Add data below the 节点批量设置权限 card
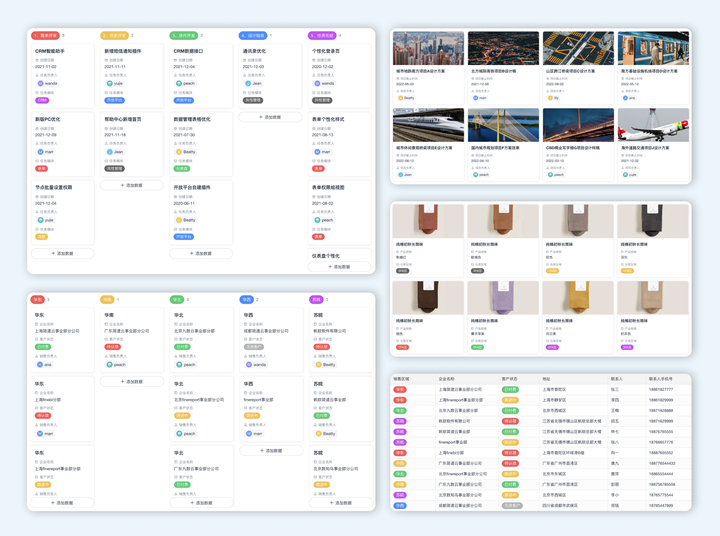The width and height of the screenshot is (720, 536). click(x=62, y=254)
